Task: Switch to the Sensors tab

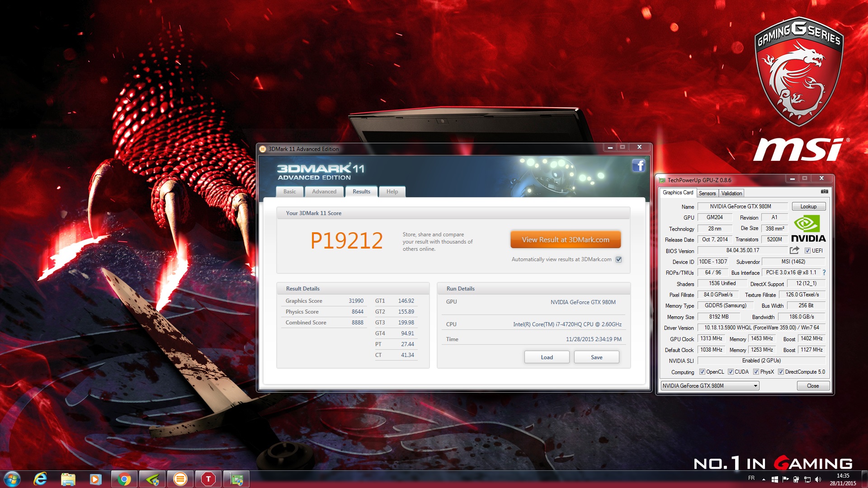Action: [708, 193]
